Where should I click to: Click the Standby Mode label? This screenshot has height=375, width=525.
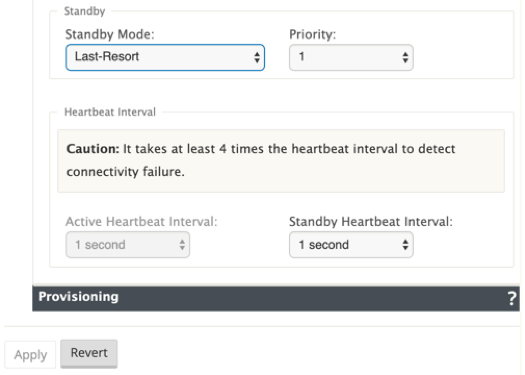point(110,34)
